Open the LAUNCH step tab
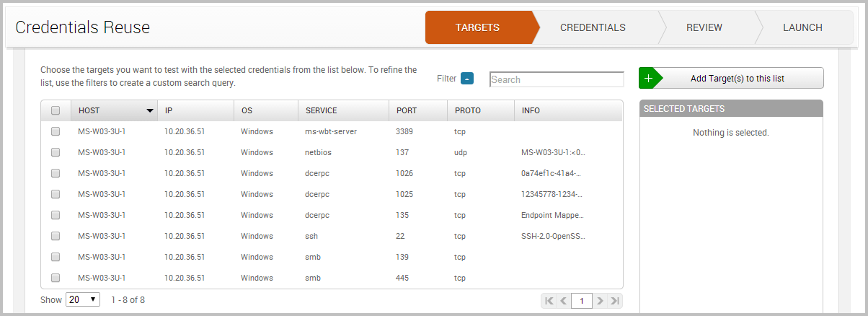 pyautogui.click(x=802, y=28)
